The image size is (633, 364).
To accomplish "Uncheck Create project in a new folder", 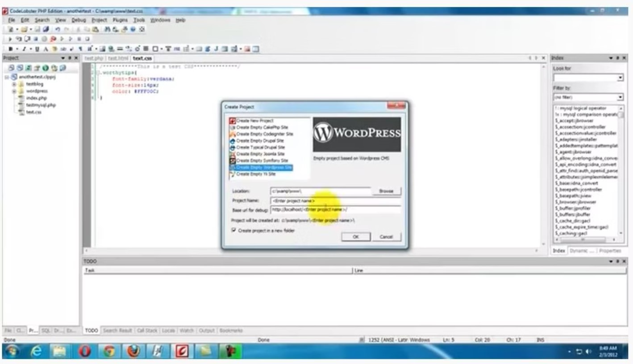I will coord(233,230).
